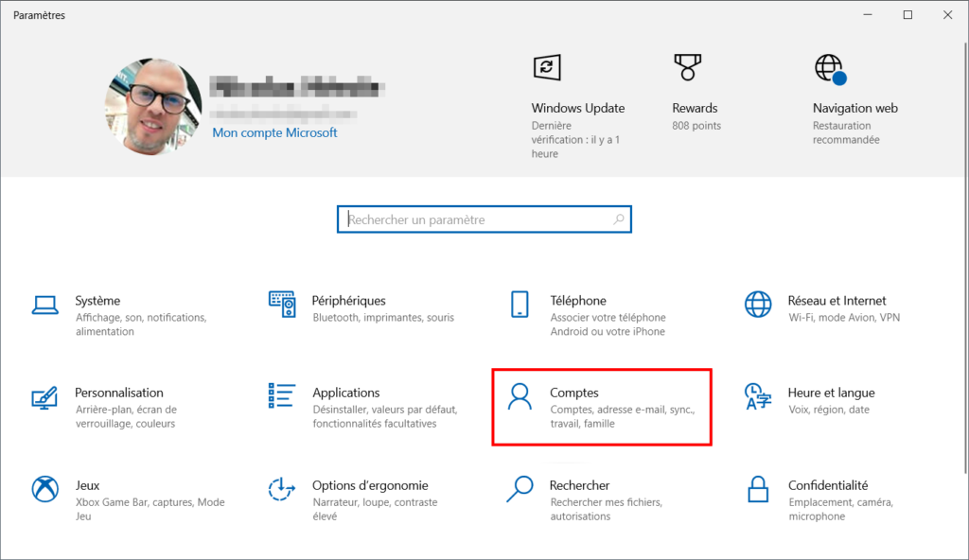Open the Comptes settings title
The image size is (969, 560).
click(574, 393)
